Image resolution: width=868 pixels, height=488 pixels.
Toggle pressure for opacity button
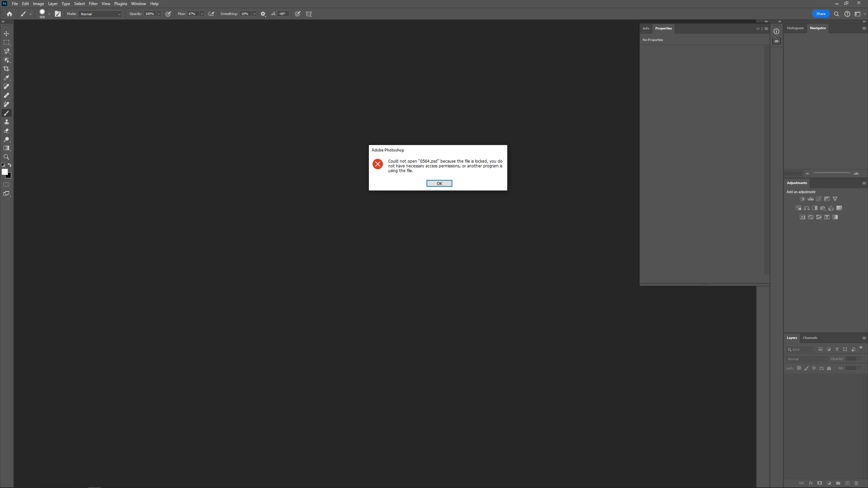168,14
